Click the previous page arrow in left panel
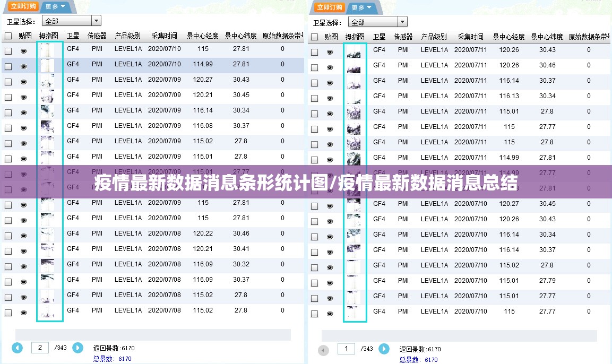Image resolution: width=612 pixels, height=364 pixels. 18,348
